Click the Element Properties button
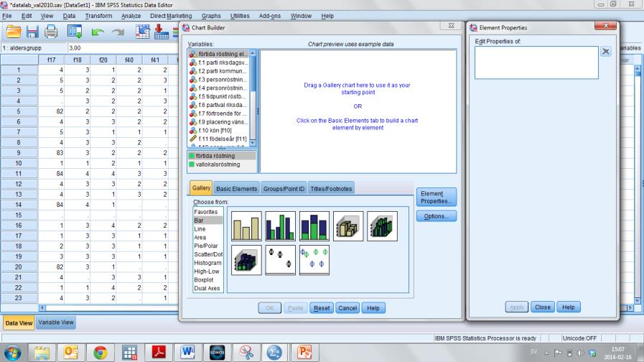 (437, 198)
